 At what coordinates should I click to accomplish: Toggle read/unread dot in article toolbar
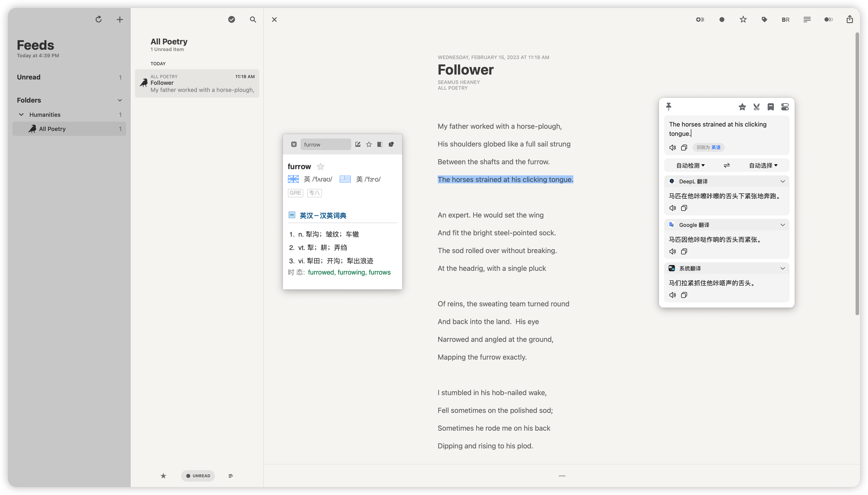[721, 19]
